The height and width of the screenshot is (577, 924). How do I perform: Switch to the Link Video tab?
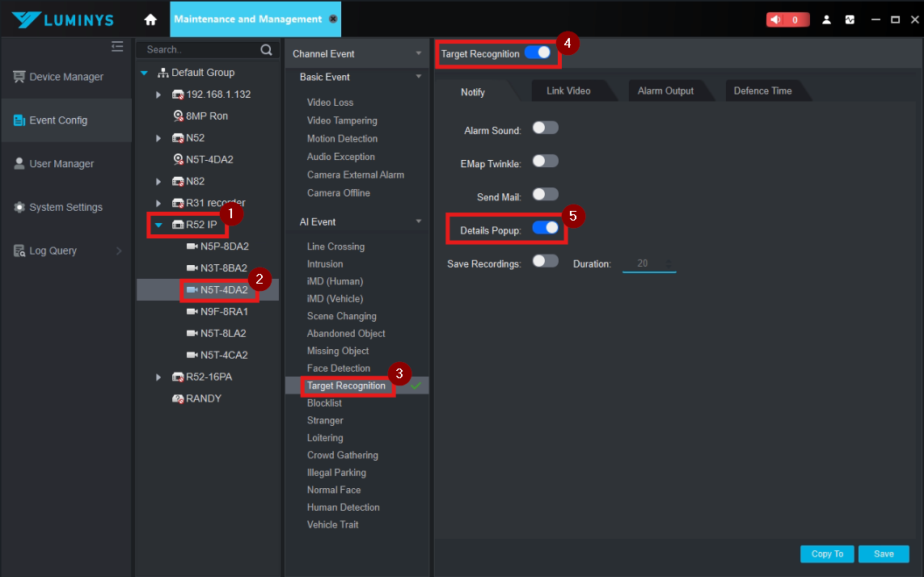(568, 91)
